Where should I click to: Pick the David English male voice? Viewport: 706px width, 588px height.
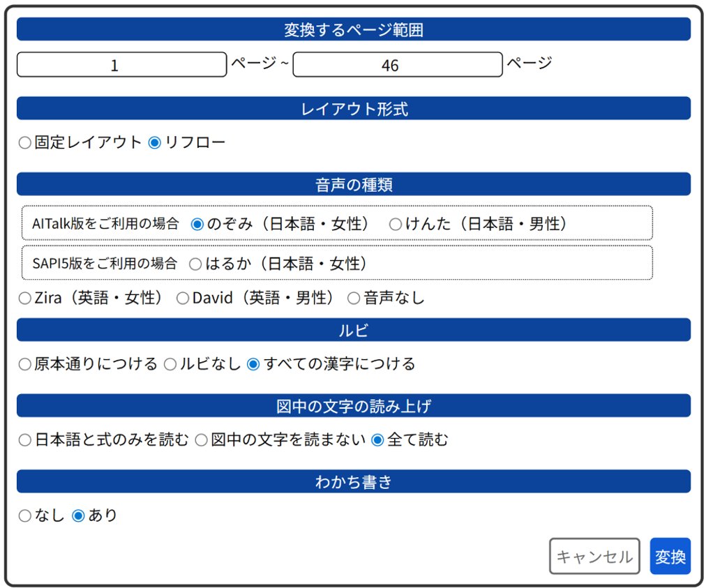point(183,299)
